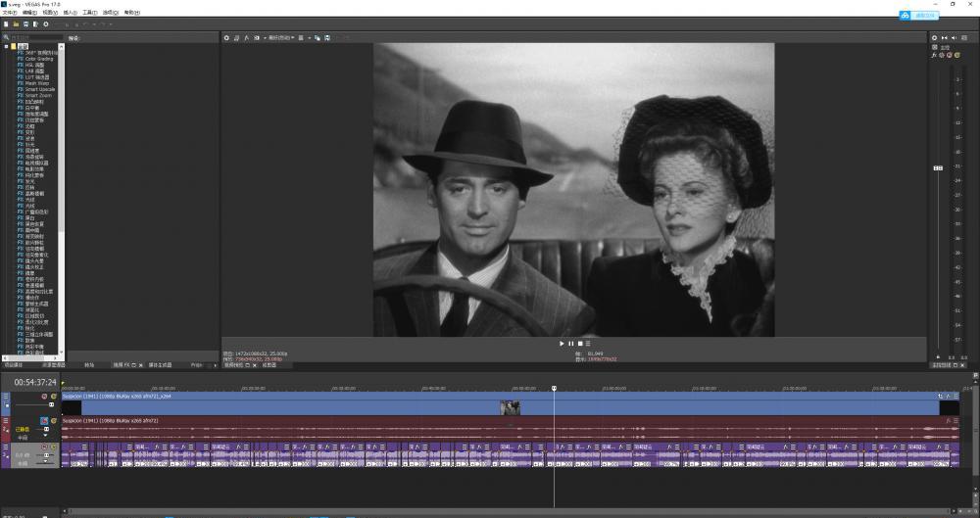Open the View menu

point(50,13)
